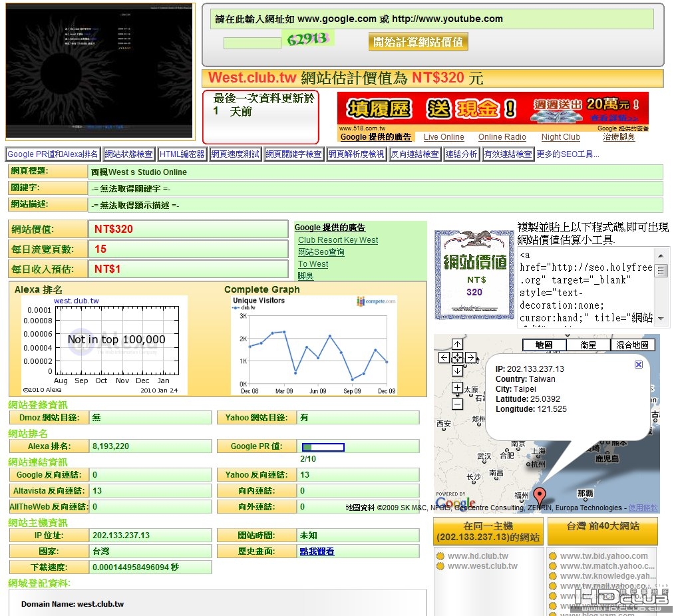Click the code box scrollbar down arrow

661,319
